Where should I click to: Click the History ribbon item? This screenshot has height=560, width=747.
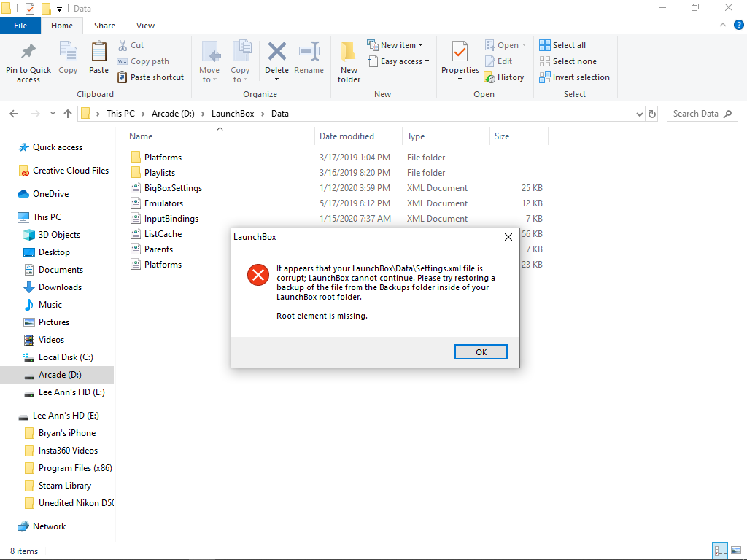pos(504,77)
